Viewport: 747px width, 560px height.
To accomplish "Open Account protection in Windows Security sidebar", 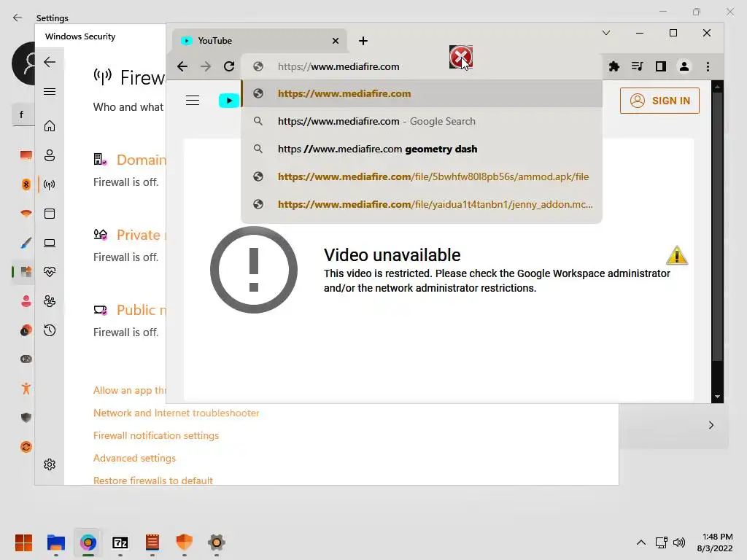I will (50, 156).
